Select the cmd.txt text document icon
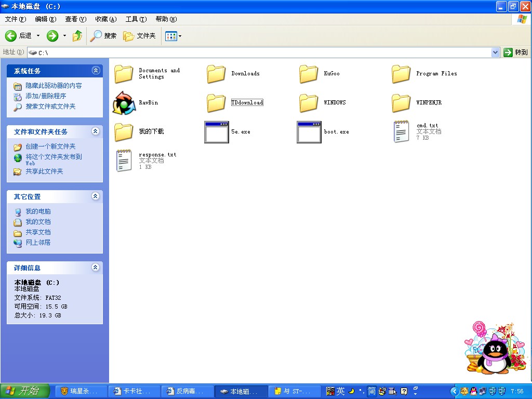The image size is (532, 399). click(401, 131)
